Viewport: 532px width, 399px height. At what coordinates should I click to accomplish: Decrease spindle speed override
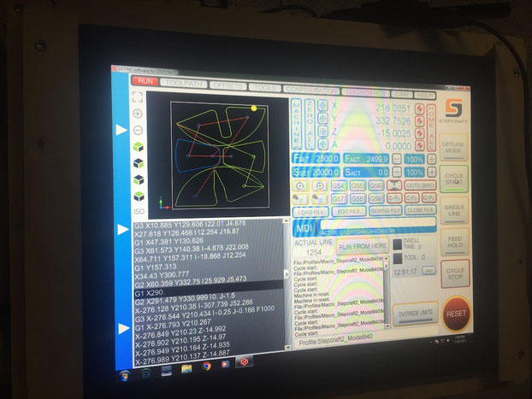pos(397,173)
